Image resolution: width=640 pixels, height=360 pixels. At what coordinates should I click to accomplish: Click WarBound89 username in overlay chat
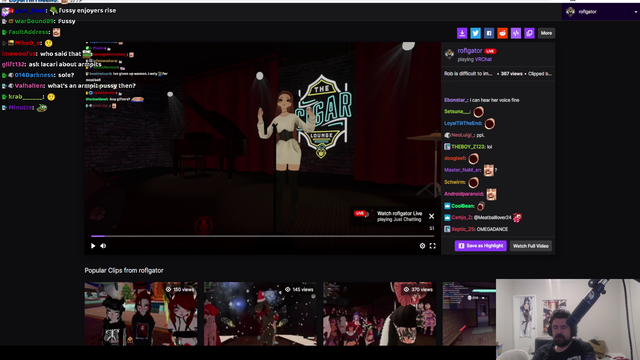click(34, 21)
